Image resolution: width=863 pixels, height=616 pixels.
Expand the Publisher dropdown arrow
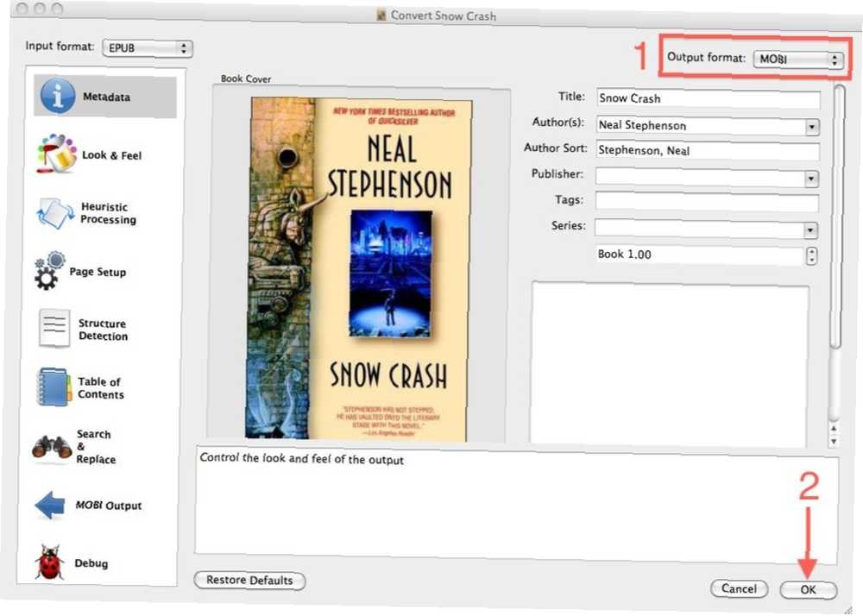pyautogui.click(x=810, y=179)
